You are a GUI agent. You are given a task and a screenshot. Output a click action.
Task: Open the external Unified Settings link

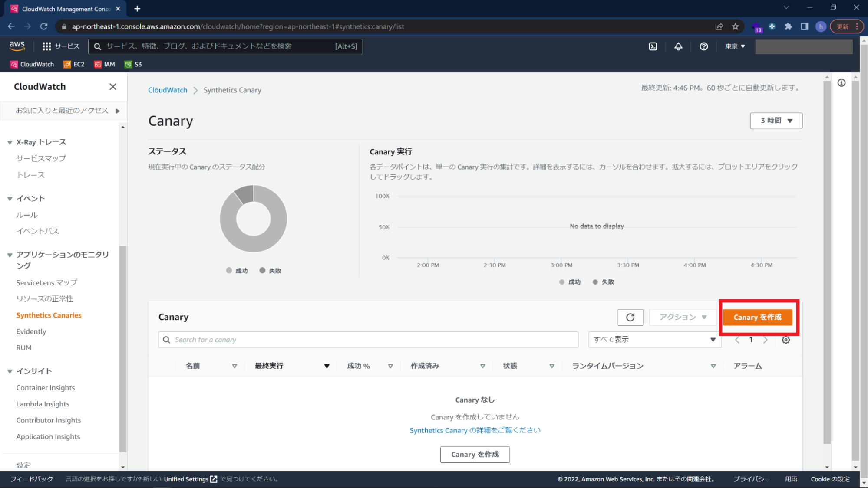point(191,479)
